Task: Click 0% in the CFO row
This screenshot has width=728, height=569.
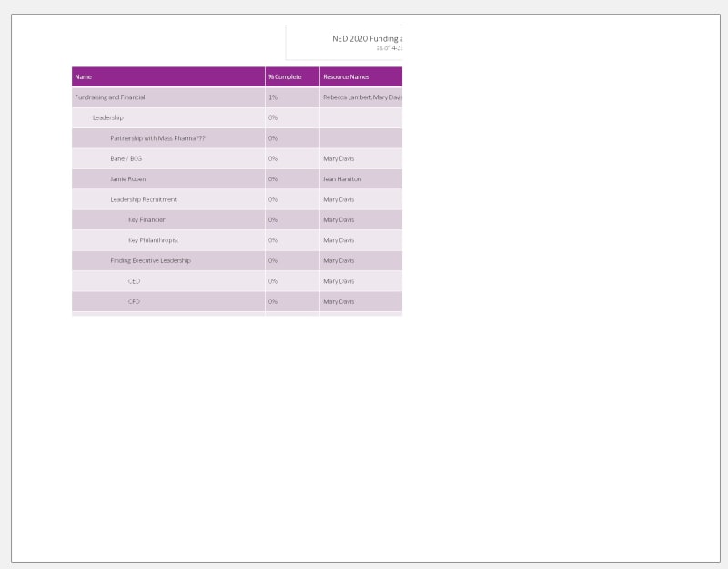Action: [x=272, y=302]
